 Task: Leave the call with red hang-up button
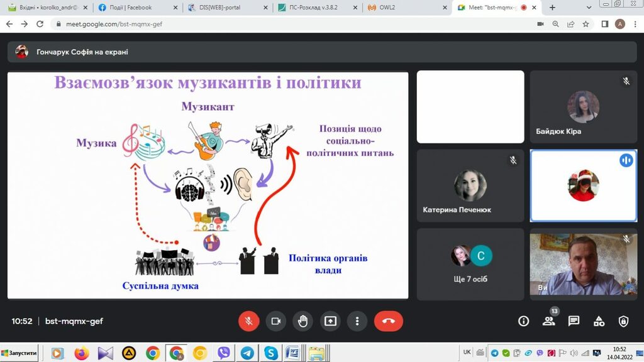coord(388,321)
